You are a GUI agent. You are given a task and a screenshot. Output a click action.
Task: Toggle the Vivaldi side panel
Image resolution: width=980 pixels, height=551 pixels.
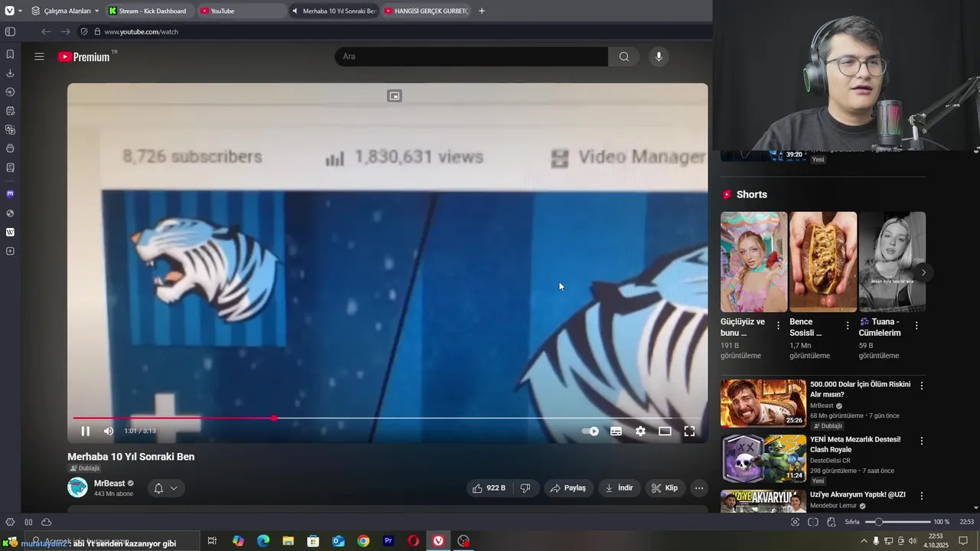10,31
